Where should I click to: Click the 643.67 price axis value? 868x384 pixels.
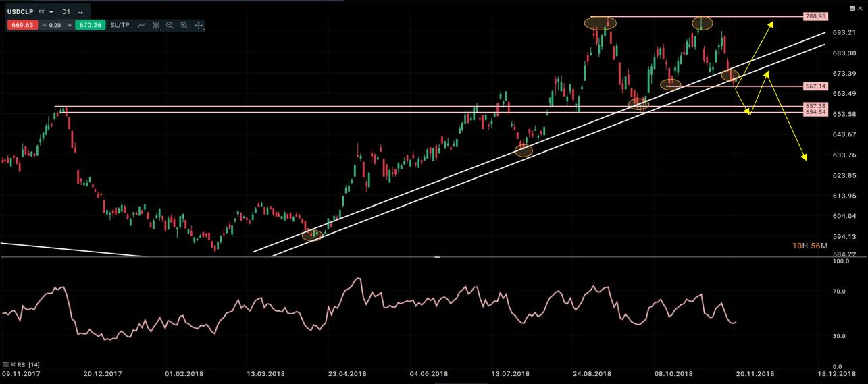click(x=844, y=134)
